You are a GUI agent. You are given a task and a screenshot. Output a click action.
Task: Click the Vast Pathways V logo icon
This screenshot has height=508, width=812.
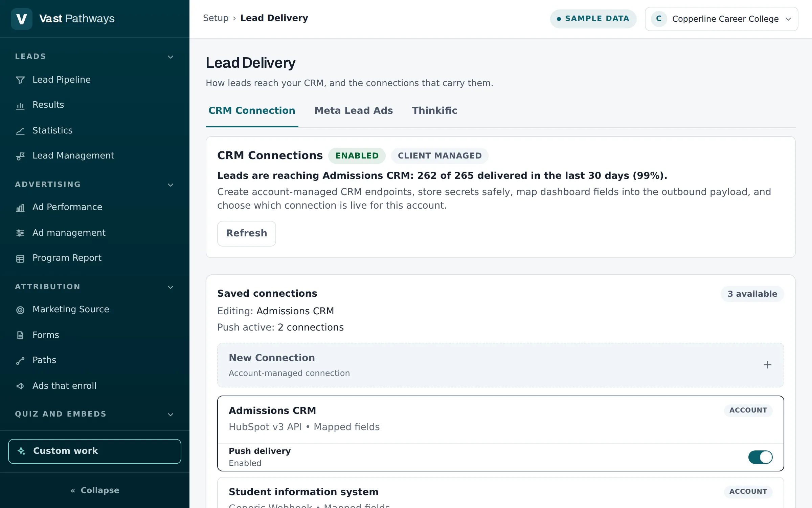pos(22,19)
